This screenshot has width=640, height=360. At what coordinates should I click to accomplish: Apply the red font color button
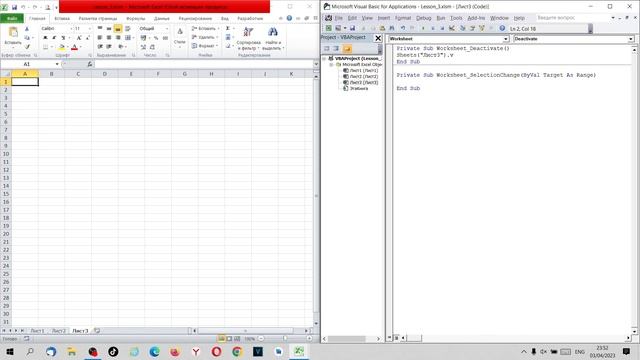point(74,47)
